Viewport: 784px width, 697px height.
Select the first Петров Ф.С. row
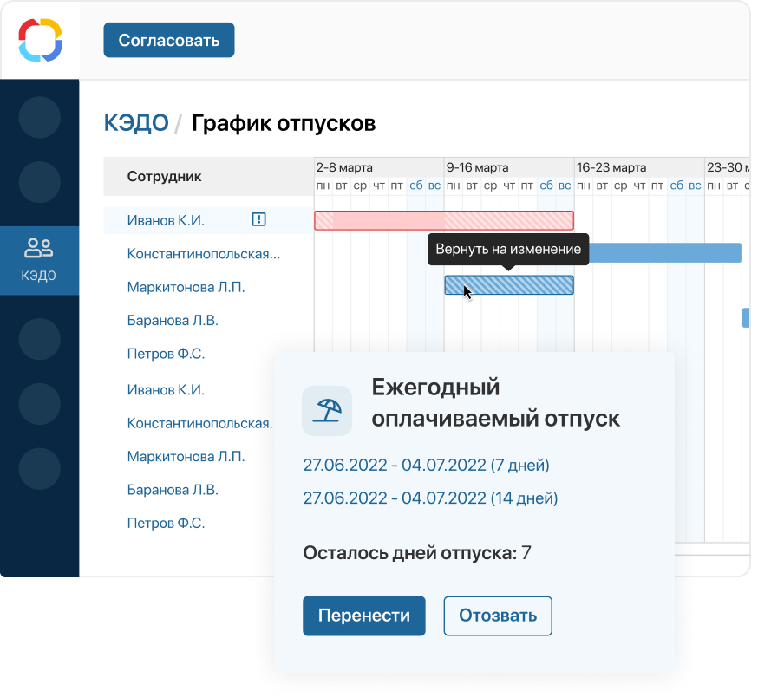point(166,355)
